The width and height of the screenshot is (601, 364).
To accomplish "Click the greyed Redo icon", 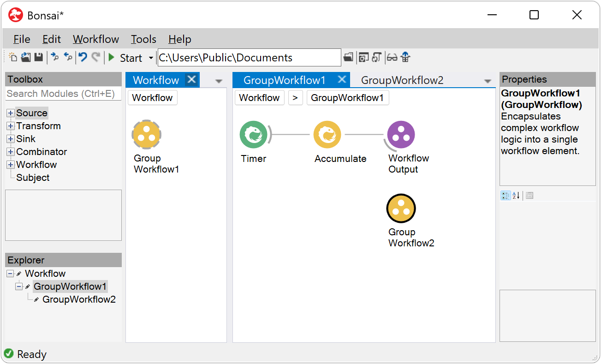I will coord(95,57).
